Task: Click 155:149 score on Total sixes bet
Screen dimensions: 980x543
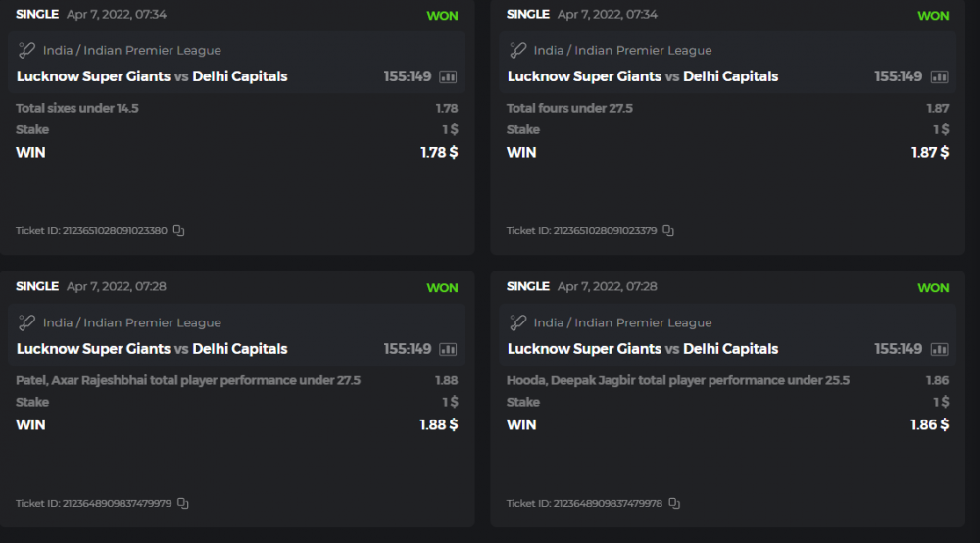Action: point(408,76)
